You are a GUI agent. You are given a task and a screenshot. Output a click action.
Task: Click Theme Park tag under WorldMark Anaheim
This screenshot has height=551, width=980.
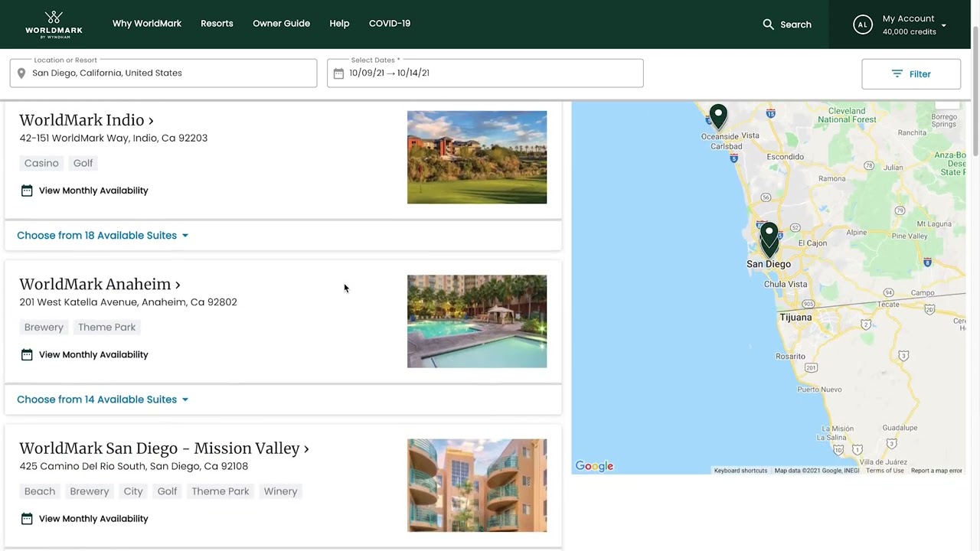click(x=106, y=328)
